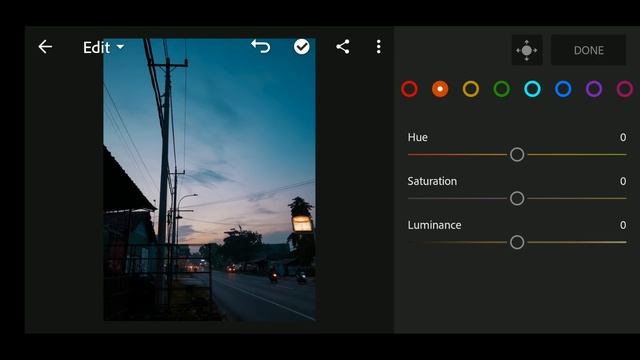Click the Saturation label
Image resolution: width=640 pixels, height=360 pixels.
click(432, 181)
